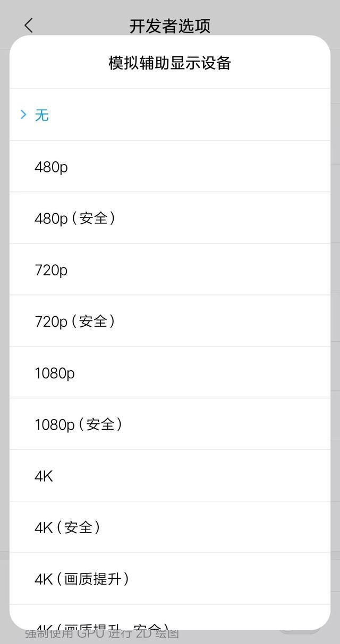The image size is (340, 644).
Task: Tap the 强制使用 GPU 进行 2D 绘图 setting text
Action: (x=101, y=634)
